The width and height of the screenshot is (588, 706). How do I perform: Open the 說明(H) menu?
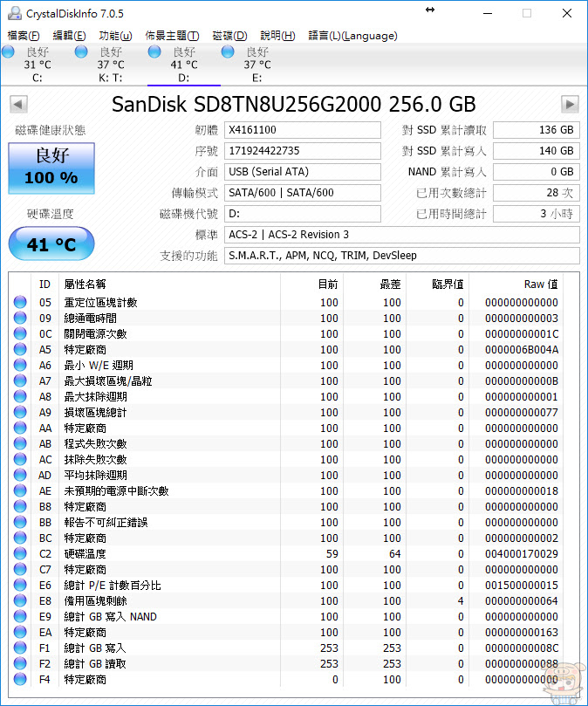[277, 36]
